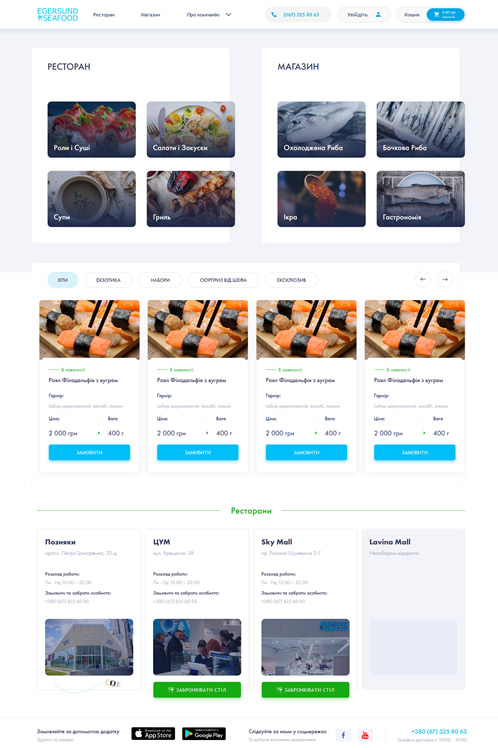Select the ЕКЗОТИКА filter tab
Viewport: 498px width, 750px height.
pyautogui.click(x=108, y=280)
